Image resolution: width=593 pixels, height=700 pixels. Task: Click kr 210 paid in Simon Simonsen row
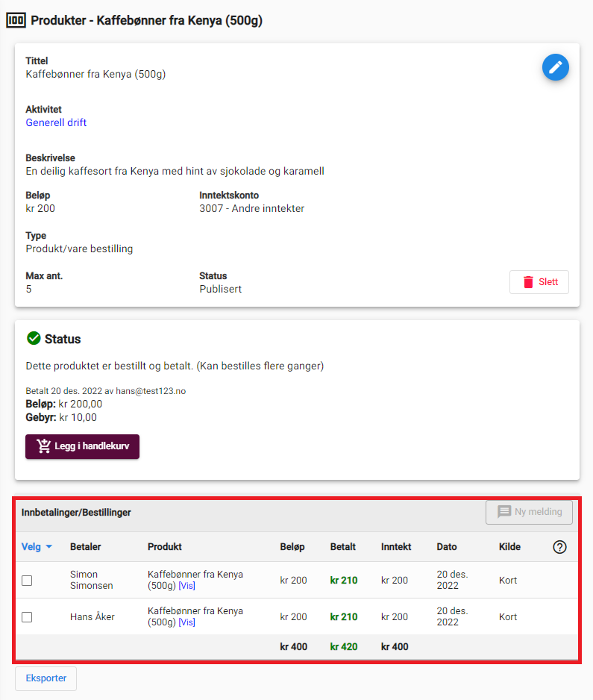(344, 581)
